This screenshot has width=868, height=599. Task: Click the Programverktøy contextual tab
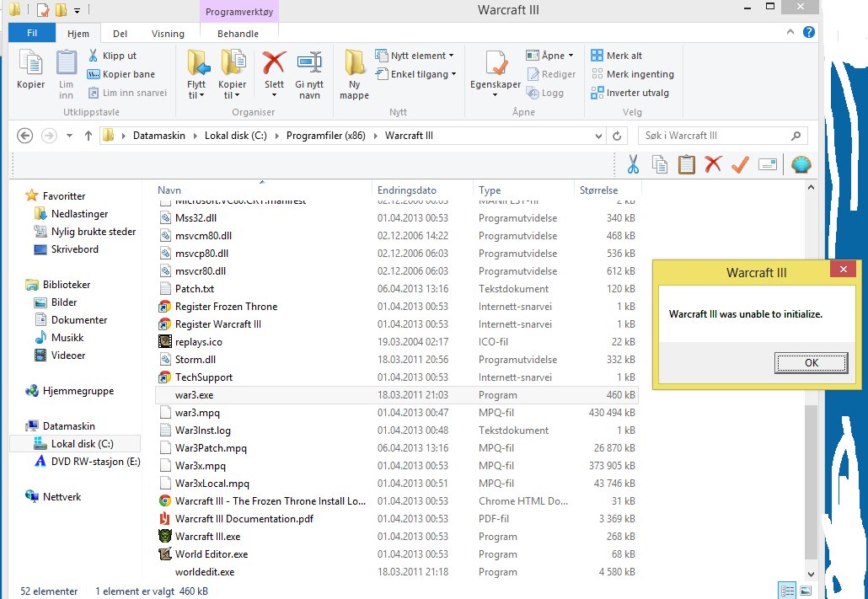[239, 12]
